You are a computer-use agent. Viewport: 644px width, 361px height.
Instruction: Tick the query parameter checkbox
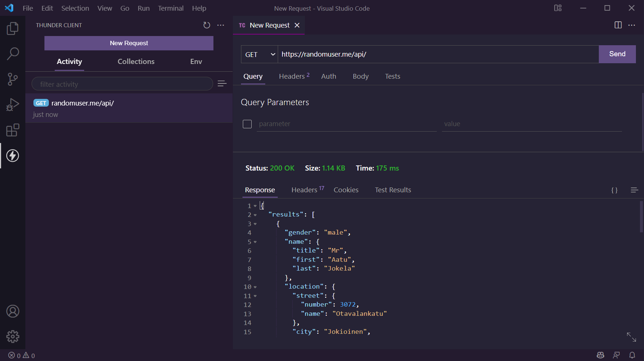click(x=247, y=124)
